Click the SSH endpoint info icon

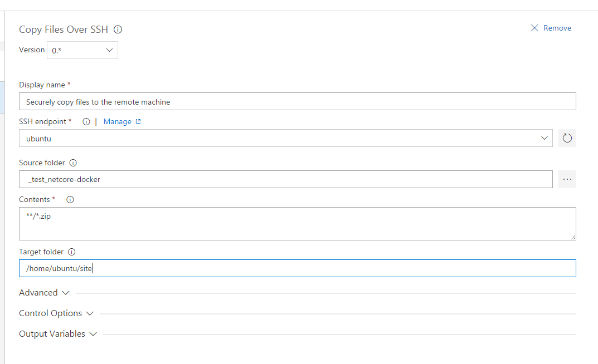(86, 121)
